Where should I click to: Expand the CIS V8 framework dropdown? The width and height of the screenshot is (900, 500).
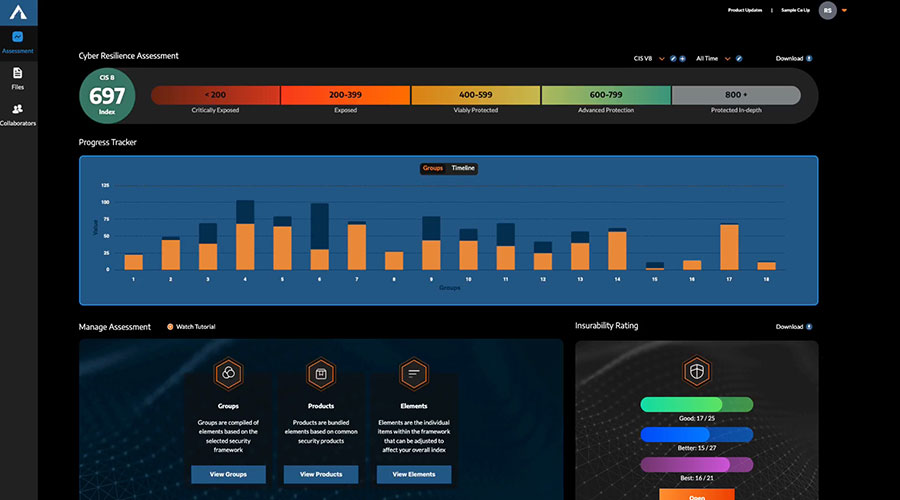pyautogui.click(x=661, y=59)
